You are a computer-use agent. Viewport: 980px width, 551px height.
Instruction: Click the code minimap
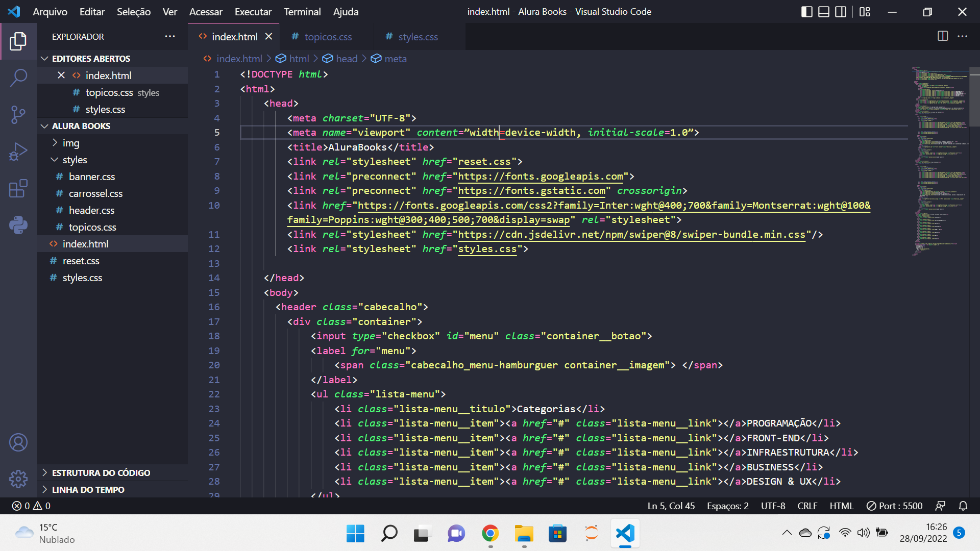pos(940,161)
